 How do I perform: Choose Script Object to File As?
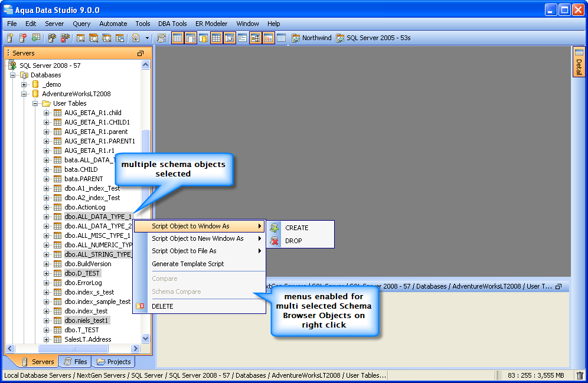point(199,251)
